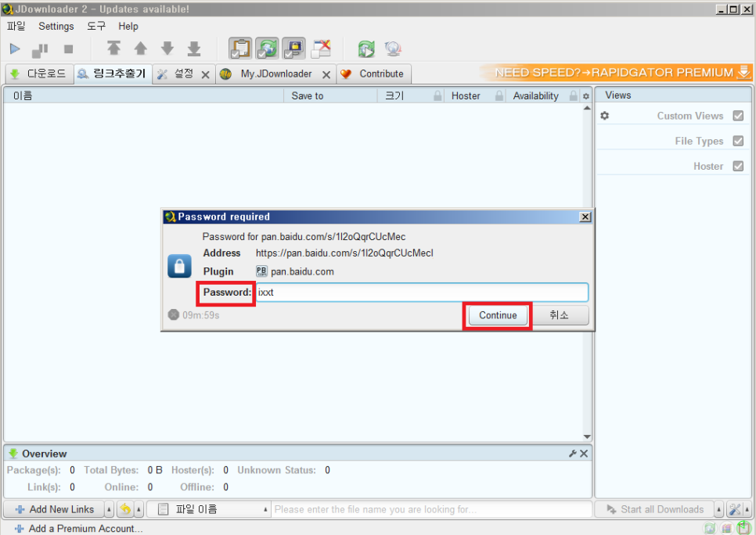Stop all downloads with the stop icon

pos(68,48)
